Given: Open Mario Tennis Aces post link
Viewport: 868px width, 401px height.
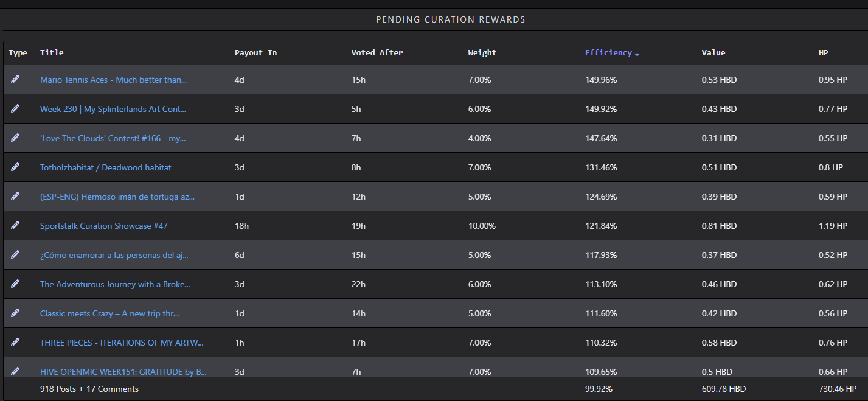Looking at the screenshot, I should click(x=114, y=80).
